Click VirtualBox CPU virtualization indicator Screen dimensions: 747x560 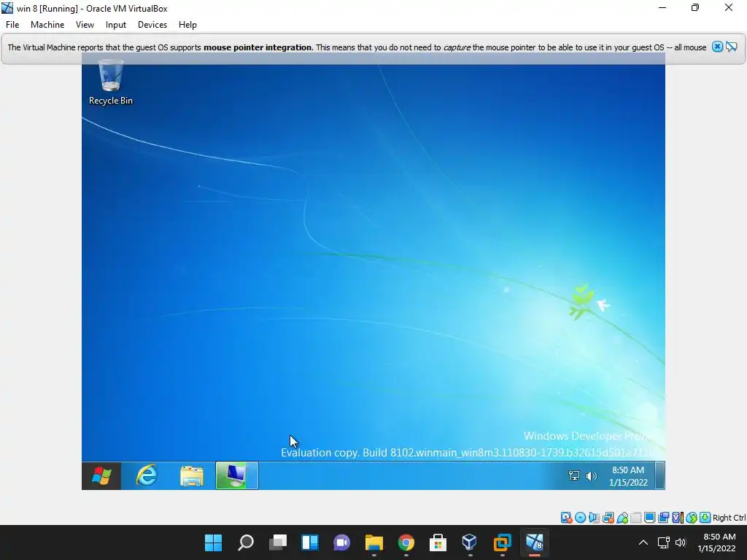tap(678, 518)
